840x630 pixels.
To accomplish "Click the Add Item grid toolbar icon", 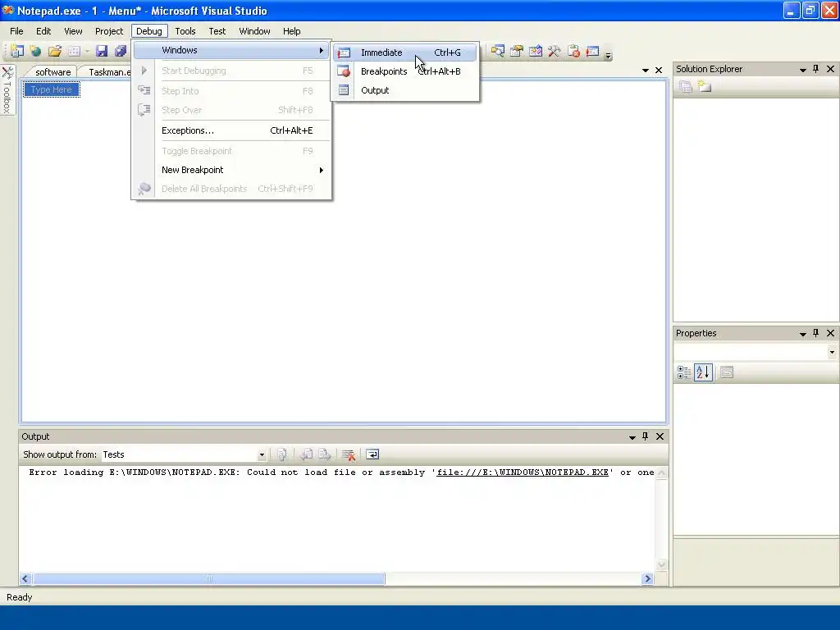I will tap(74, 51).
